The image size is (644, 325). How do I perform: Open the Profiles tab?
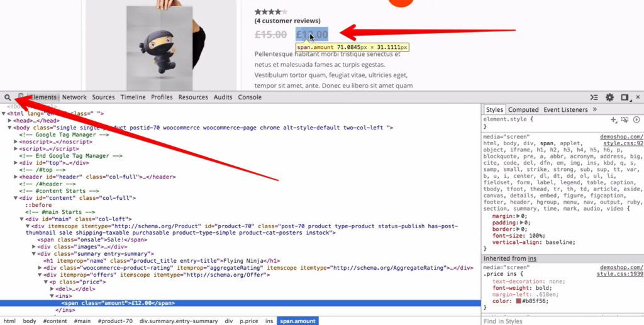click(x=162, y=97)
